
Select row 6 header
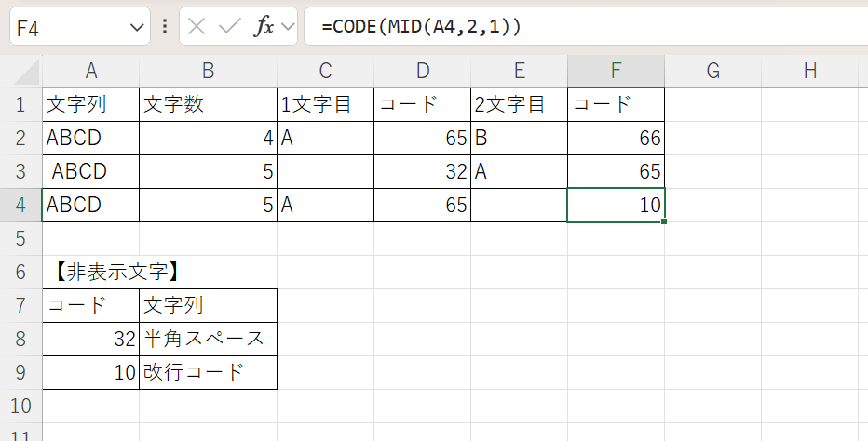coord(20,273)
